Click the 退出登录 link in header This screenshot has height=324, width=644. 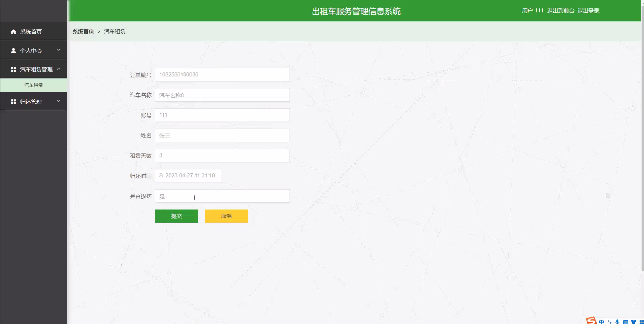point(588,11)
